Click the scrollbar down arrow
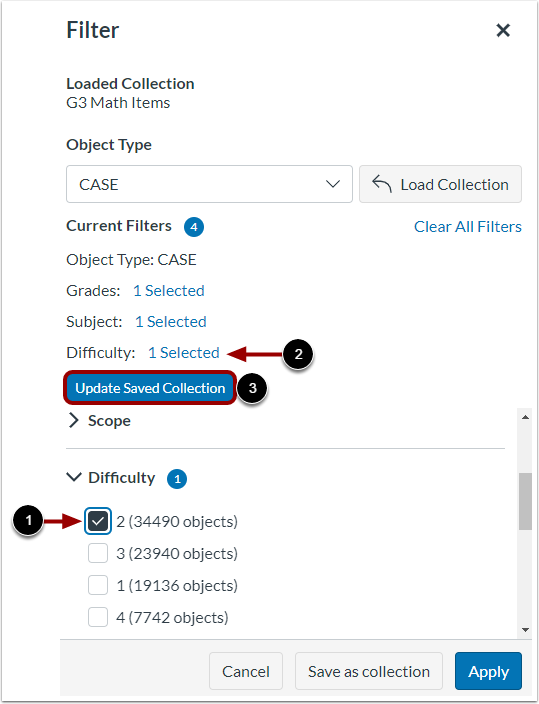The height and width of the screenshot is (704, 539). pyautogui.click(x=525, y=630)
